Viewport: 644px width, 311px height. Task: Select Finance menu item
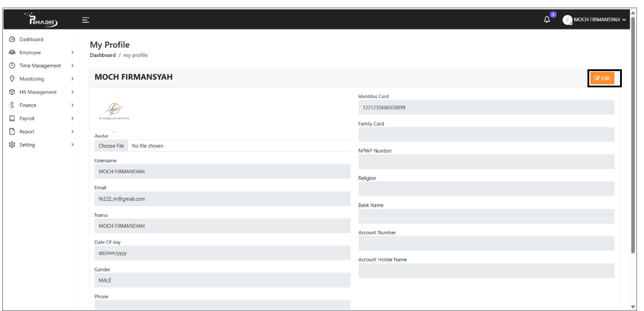pos(27,105)
